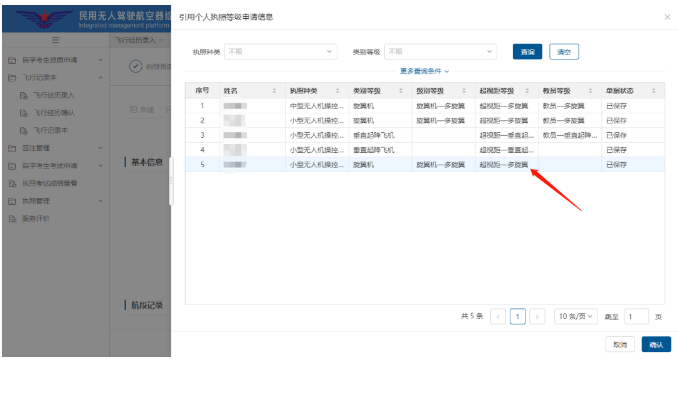
Task: Click the 序号 column header
Action: pos(202,91)
